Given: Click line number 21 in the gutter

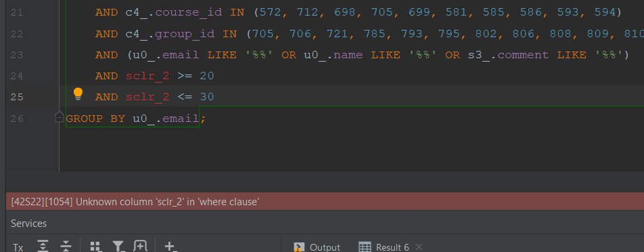Looking at the screenshot, I should point(17,13).
